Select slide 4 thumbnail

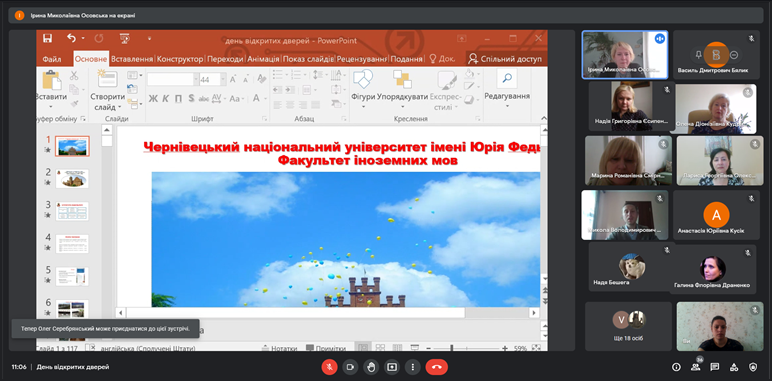tap(72, 244)
